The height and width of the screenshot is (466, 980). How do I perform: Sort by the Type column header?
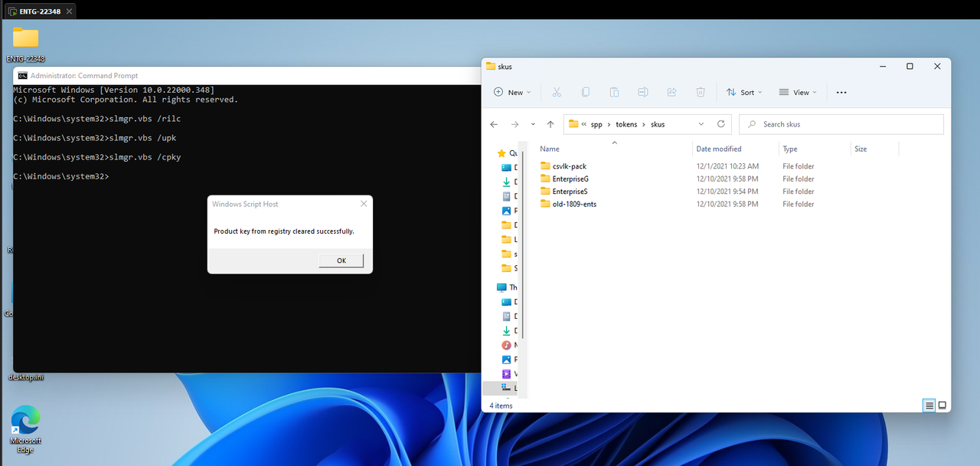790,149
